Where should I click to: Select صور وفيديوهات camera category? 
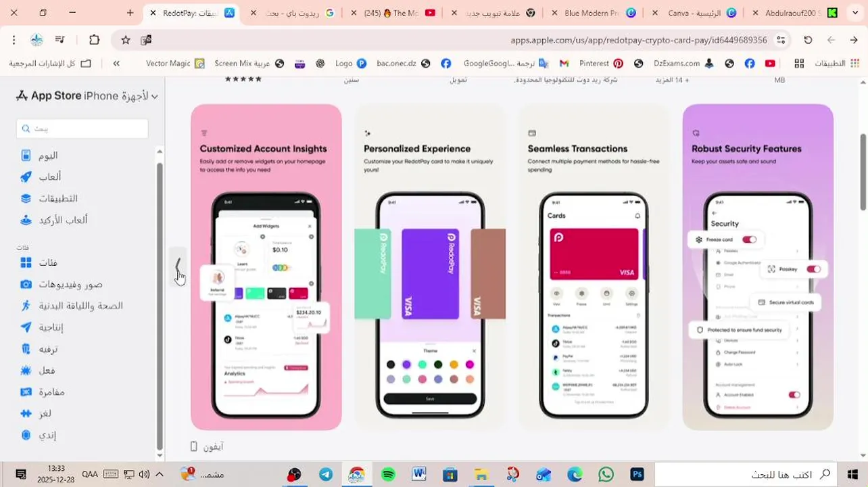tap(62, 284)
